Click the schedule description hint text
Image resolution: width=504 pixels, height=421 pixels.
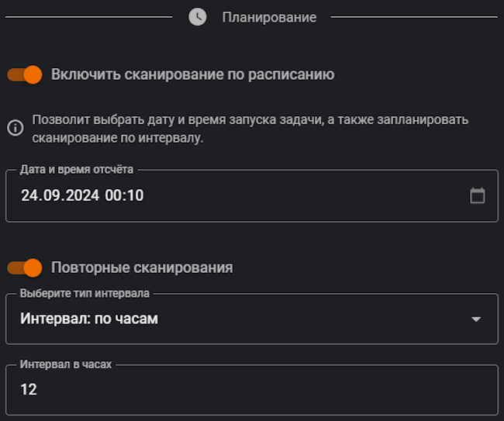250,129
